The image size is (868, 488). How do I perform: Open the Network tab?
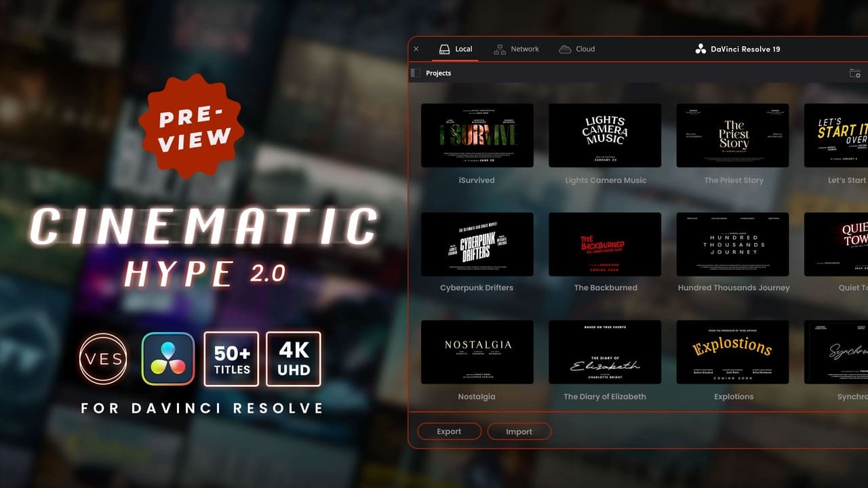click(516, 49)
